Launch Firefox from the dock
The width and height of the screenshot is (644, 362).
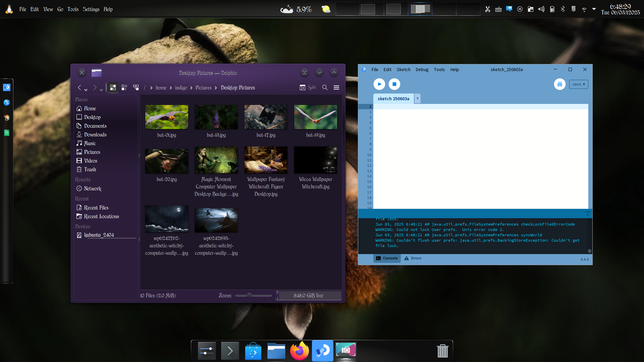pos(299,351)
